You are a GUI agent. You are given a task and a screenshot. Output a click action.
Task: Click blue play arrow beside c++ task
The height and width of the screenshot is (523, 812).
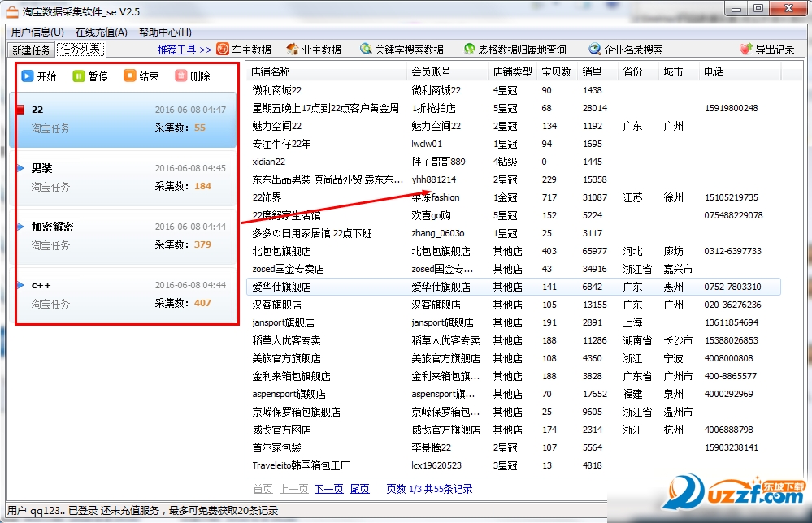coord(20,284)
